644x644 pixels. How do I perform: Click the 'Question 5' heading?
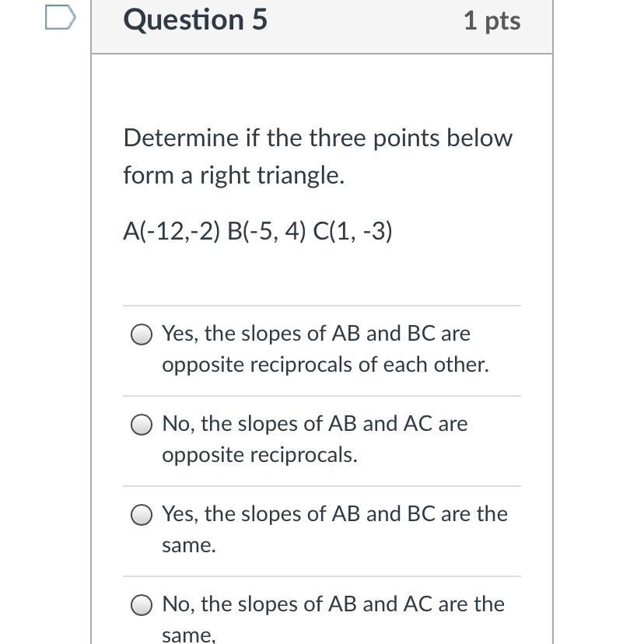(195, 19)
